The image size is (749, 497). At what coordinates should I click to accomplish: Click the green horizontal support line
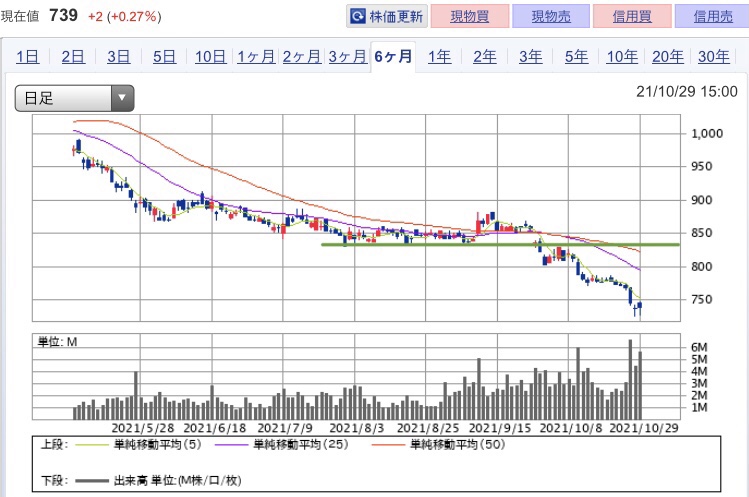tap(500, 244)
